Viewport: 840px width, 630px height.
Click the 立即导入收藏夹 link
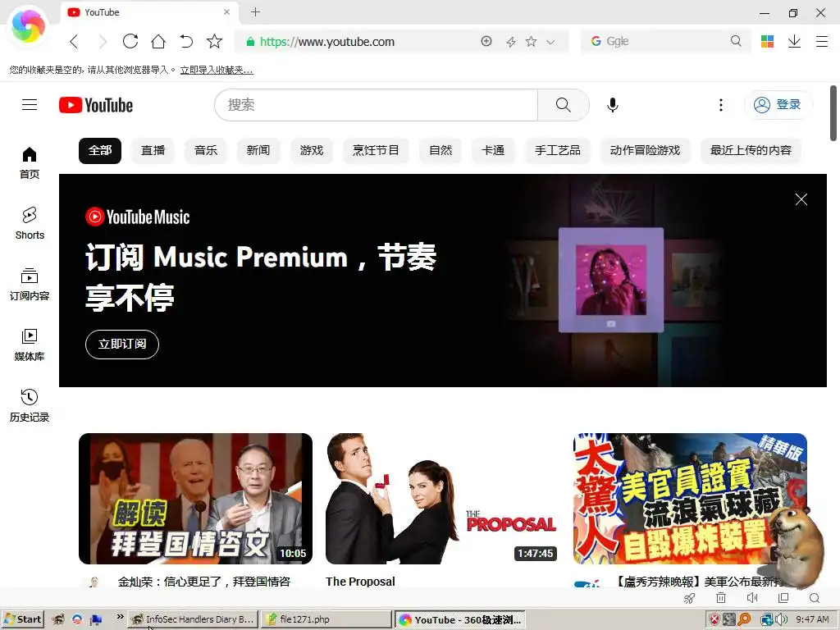(x=217, y=70)
